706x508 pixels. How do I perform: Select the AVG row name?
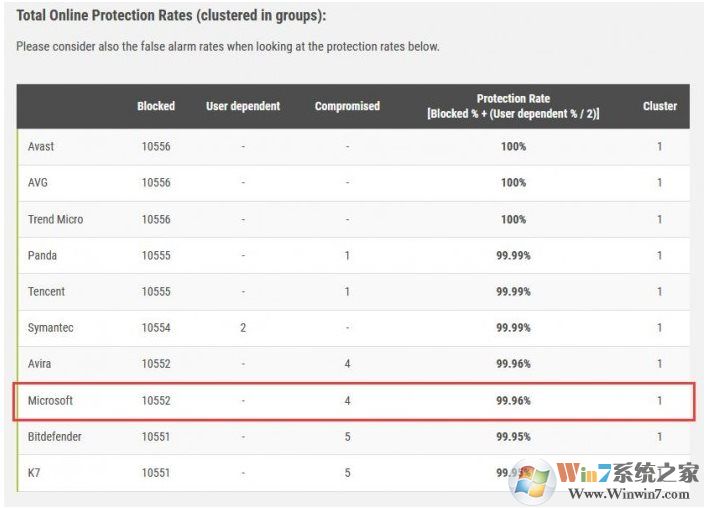tap(39, 183)
